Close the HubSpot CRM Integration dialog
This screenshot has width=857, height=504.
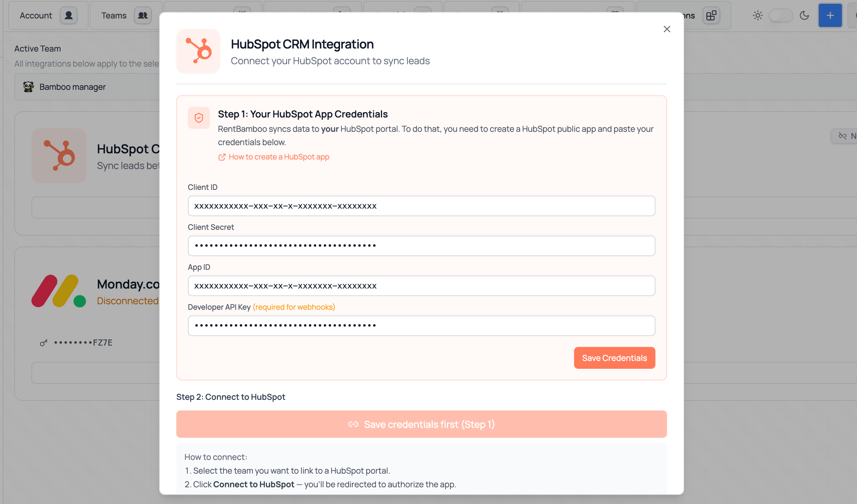pos(667,29)
